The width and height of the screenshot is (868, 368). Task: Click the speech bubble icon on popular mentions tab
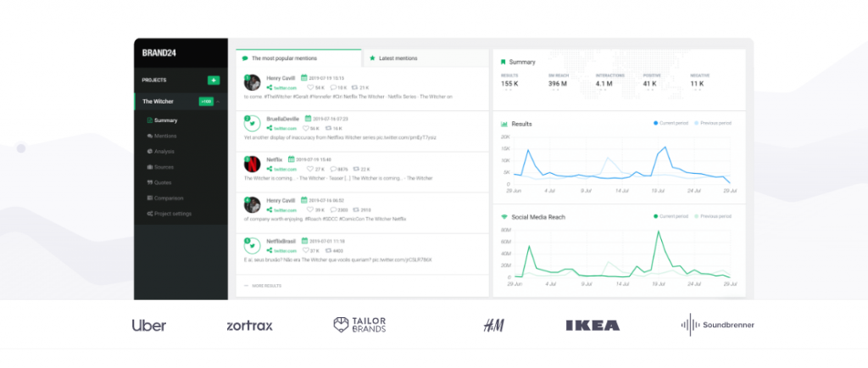tap(245, 59)
